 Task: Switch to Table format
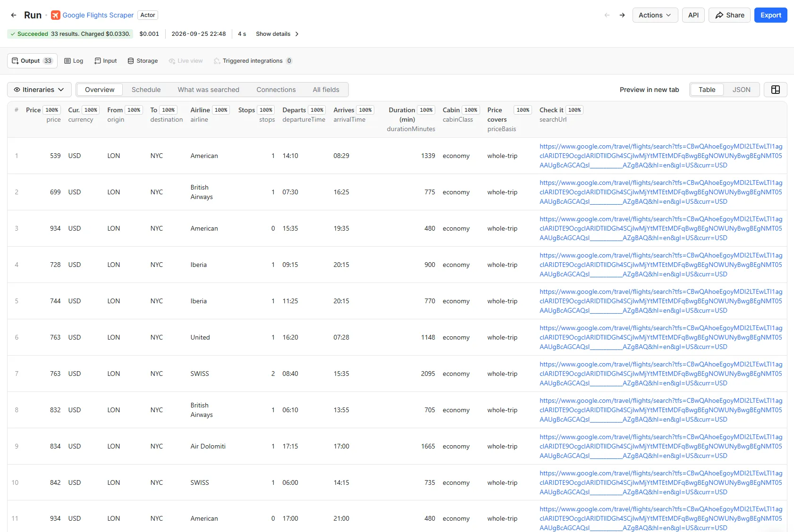(x=707, y=90)
